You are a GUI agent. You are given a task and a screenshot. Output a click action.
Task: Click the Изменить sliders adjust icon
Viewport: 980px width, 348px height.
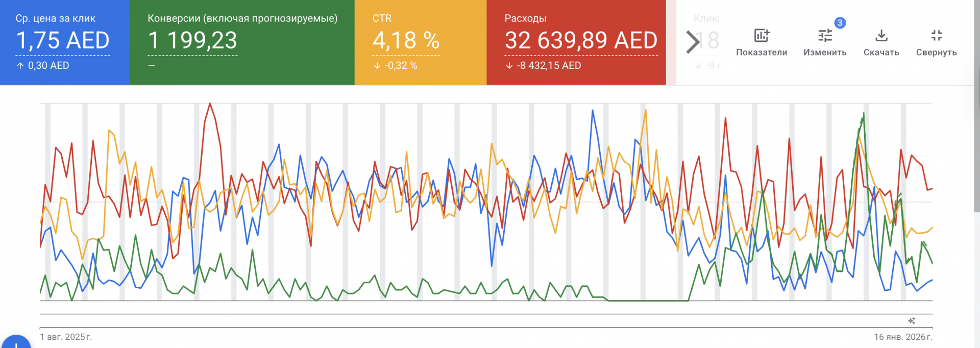coord(824,36)
